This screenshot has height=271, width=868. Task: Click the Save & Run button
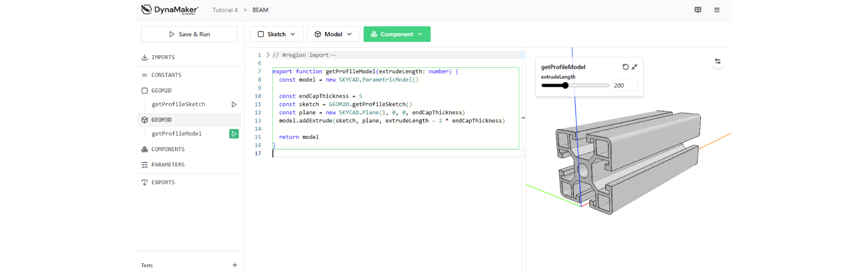coord(189,34)
